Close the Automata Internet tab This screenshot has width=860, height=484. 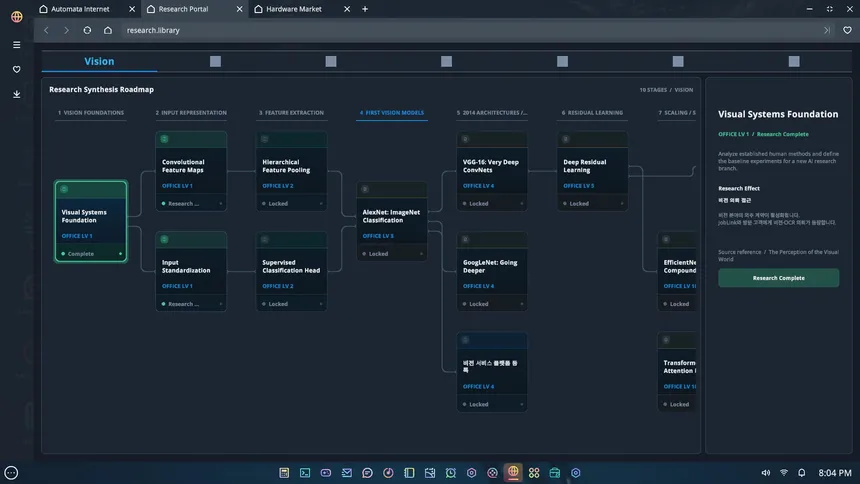pos(132,9)
